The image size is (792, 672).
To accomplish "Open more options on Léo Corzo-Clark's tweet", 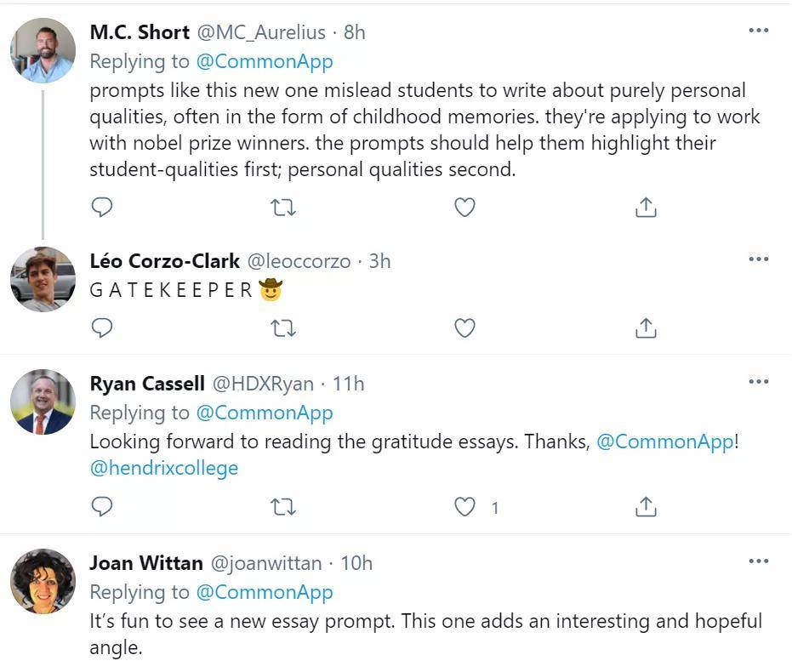I will pyautogui.click(x=759, y=259).
